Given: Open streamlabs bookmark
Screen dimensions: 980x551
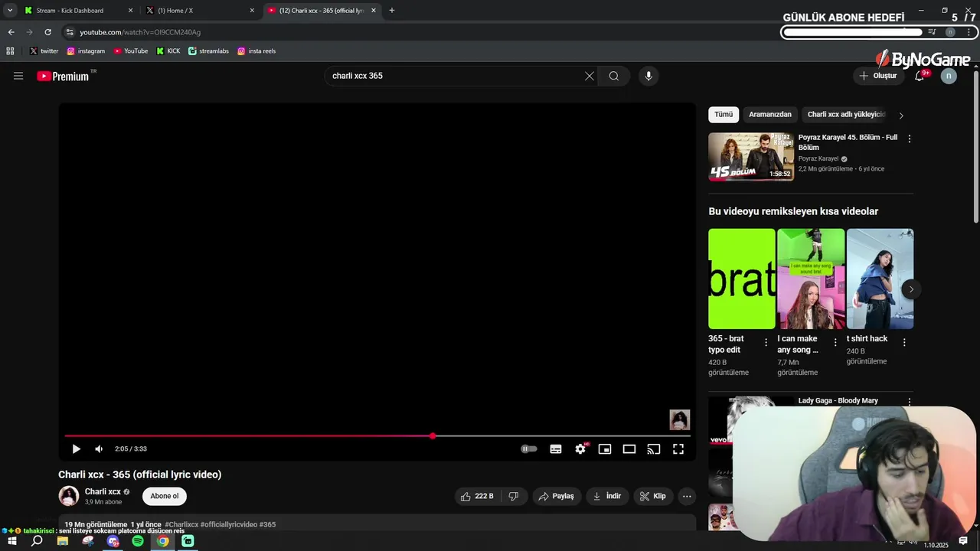Looking at the screenshot, I should tap(208, 51).
